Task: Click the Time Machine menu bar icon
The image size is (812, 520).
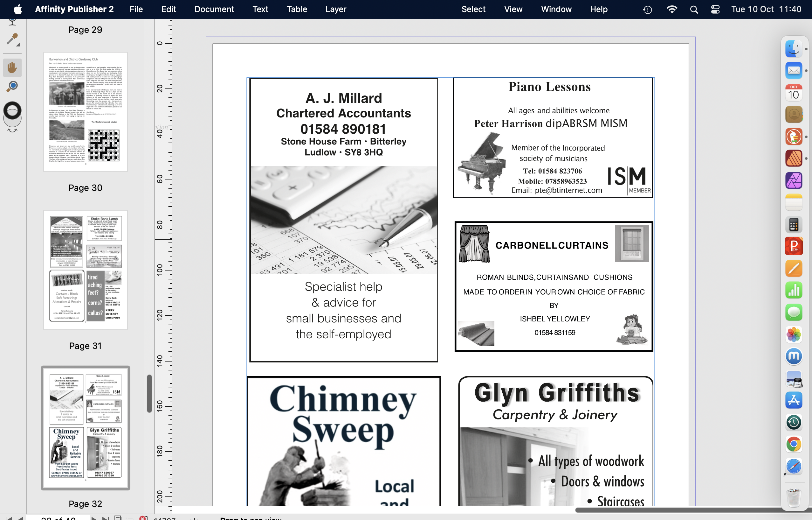Action: tap(647, 10)
